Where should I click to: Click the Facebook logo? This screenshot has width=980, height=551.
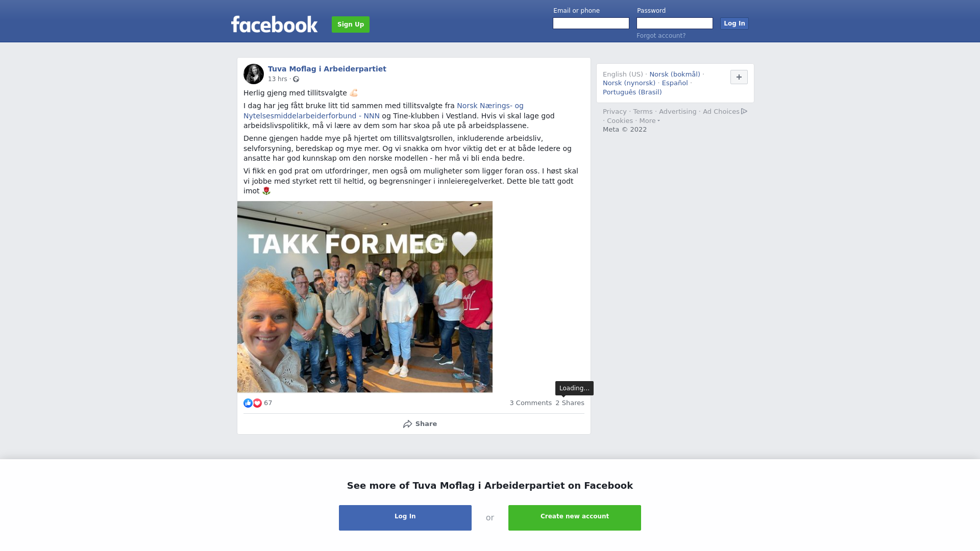pyautogui.click(x=274, y=24)
